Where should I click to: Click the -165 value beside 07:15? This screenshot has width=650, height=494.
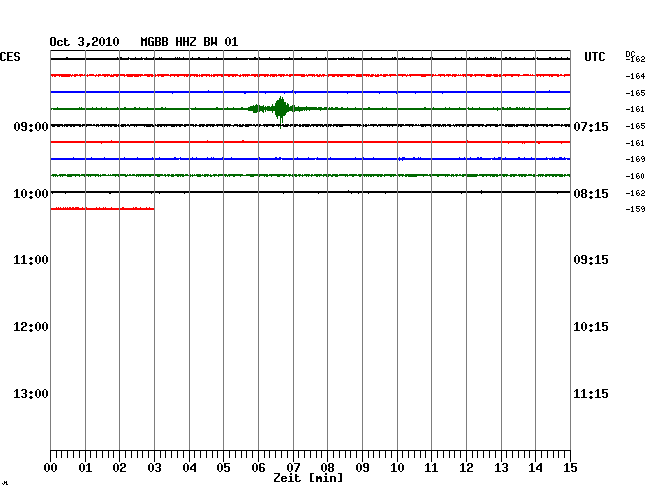tap(635, 126)
